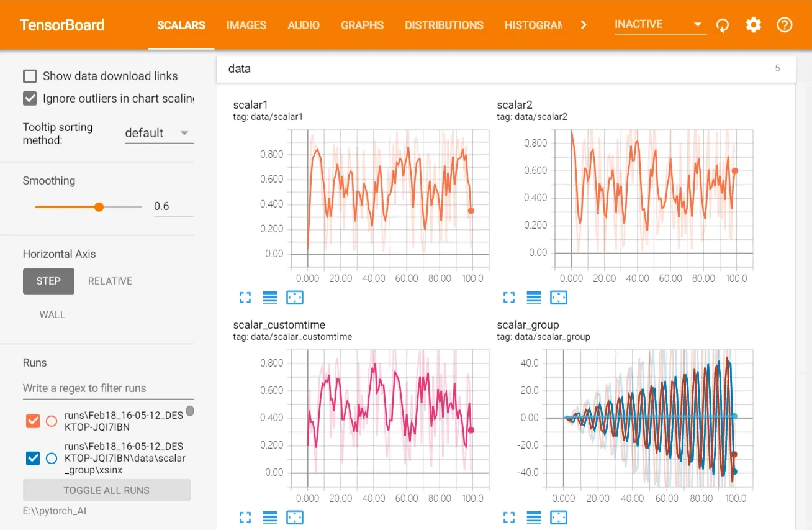The width and height of the screenshot is (812, 530).
Task: Show more tabs with the right chevron
Action: (x=583, y=25)
